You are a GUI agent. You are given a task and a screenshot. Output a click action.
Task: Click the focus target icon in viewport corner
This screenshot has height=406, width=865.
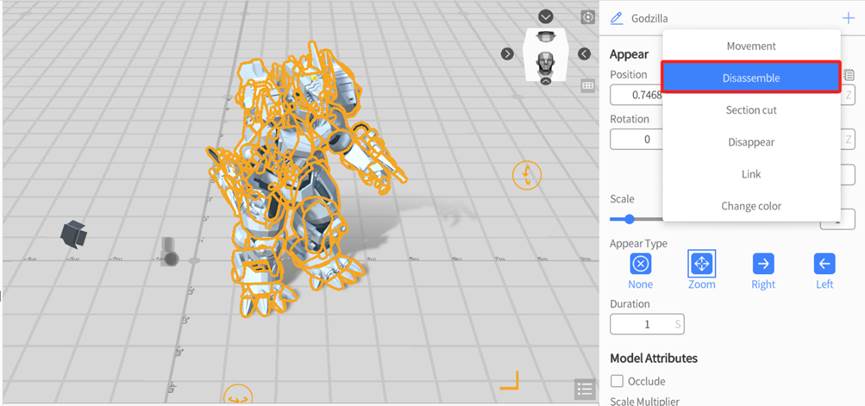point(588,17)
